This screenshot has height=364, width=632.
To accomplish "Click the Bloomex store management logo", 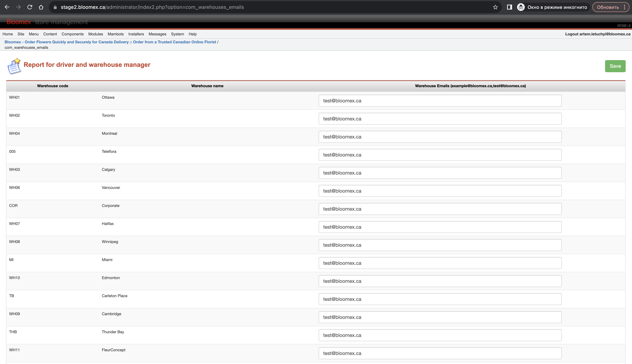I will (47, 22).
